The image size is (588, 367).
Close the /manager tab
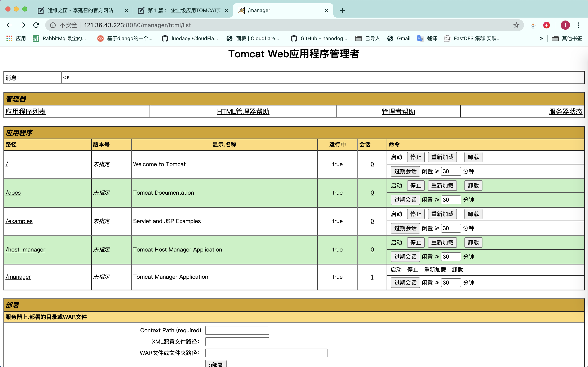coord(327,10)
